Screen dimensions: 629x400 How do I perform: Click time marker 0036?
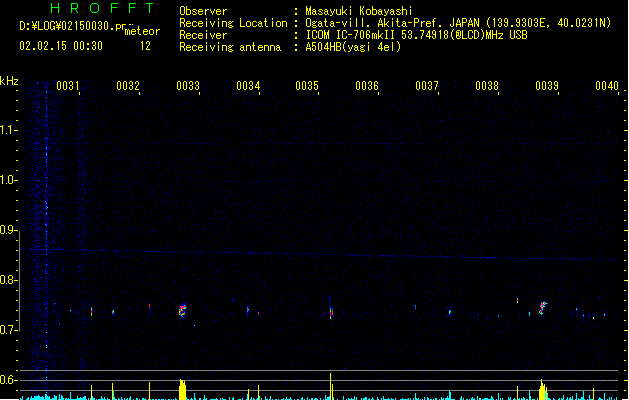point(367,86)
